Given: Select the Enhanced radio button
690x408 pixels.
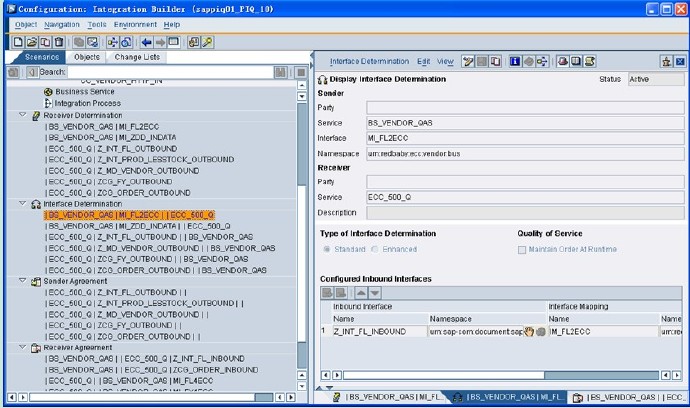Looking at the screenshot, I should [374, 249].
